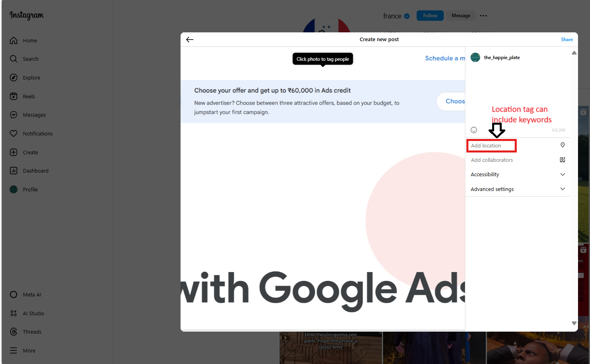
Task: Expand the Accessibility section chevron
Action: pyautogui.click(x=562, y=175)
